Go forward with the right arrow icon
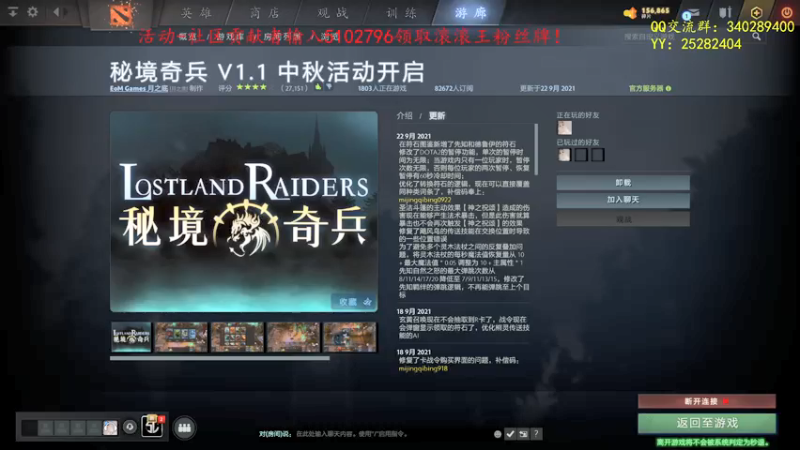Image resolution: width=800 pixels, height=450 pixels. [66, 11]
